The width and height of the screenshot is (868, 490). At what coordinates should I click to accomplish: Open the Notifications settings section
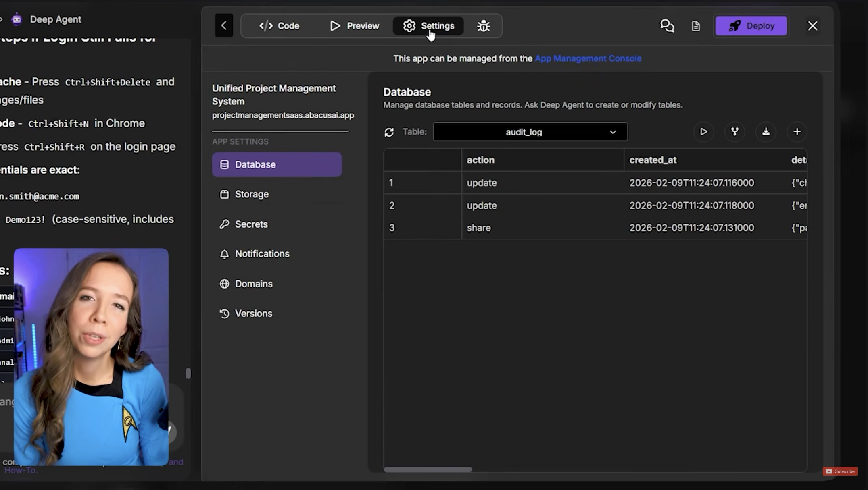(x=262, y=254)
